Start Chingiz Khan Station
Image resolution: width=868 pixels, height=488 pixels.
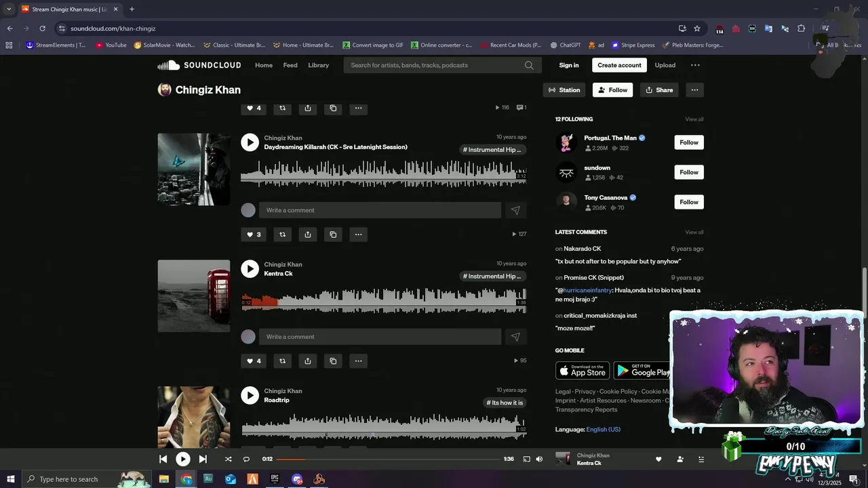click(x=564, y=90)
